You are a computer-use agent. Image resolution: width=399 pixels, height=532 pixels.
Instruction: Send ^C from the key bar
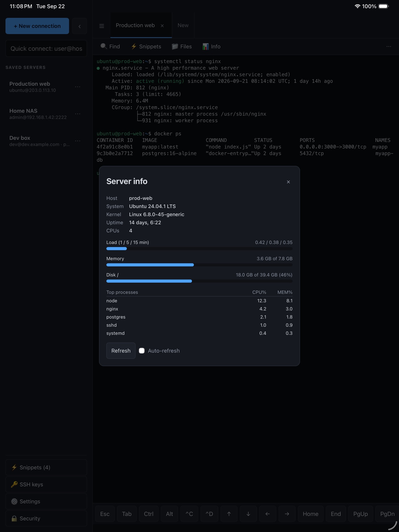189,514
